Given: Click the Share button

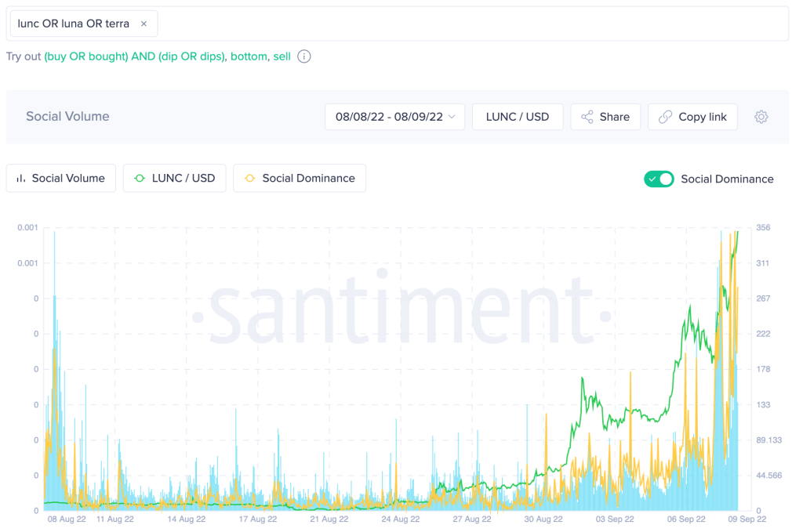Looking at the screenshot, I should (x=605, y=117).
